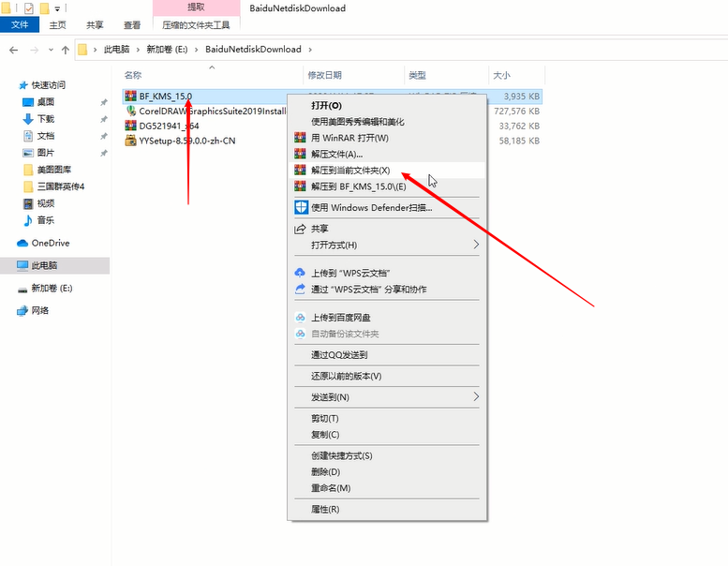Switch to the 主页 ribbon tab

(x=57, y=25)
